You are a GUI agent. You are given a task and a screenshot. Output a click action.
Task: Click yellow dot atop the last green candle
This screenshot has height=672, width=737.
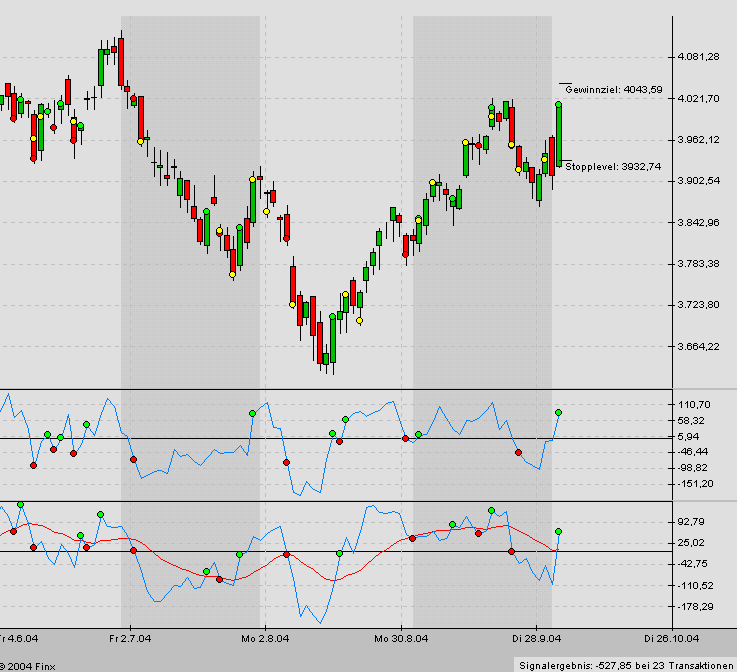(559, 104)
